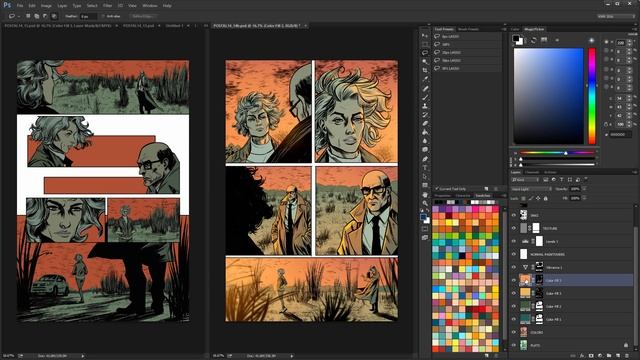Select the Move tool
The width and height of the screenshot is (640, 360).
click(x=425, y=36)
